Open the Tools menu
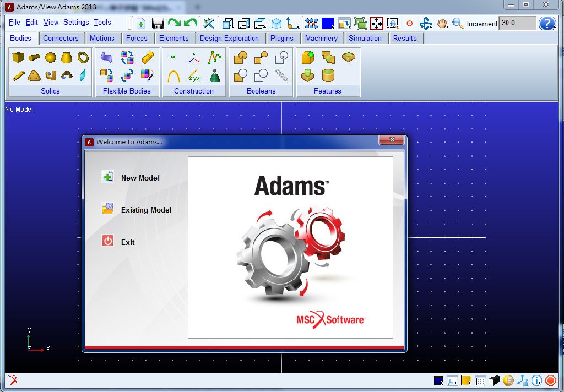 pos(102,22)
